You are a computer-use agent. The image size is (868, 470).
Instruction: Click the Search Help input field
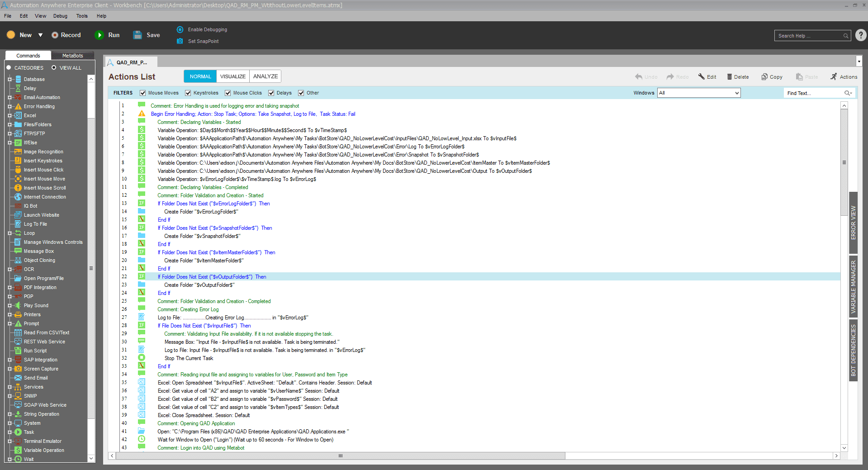pyautogui.click(x=809, y=36)
